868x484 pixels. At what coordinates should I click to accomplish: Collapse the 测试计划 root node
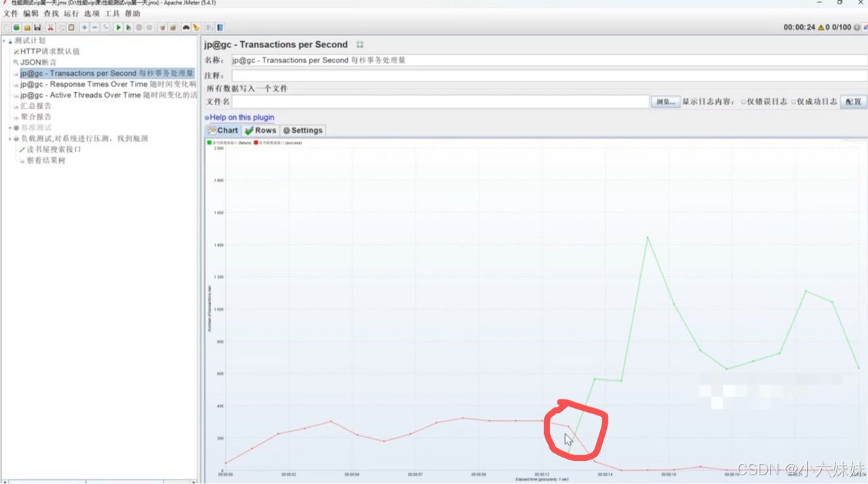pos(3,41)
